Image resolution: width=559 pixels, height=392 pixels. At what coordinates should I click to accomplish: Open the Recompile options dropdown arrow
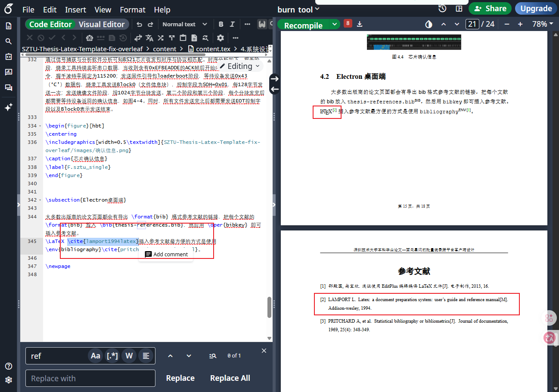pos(335,25)
